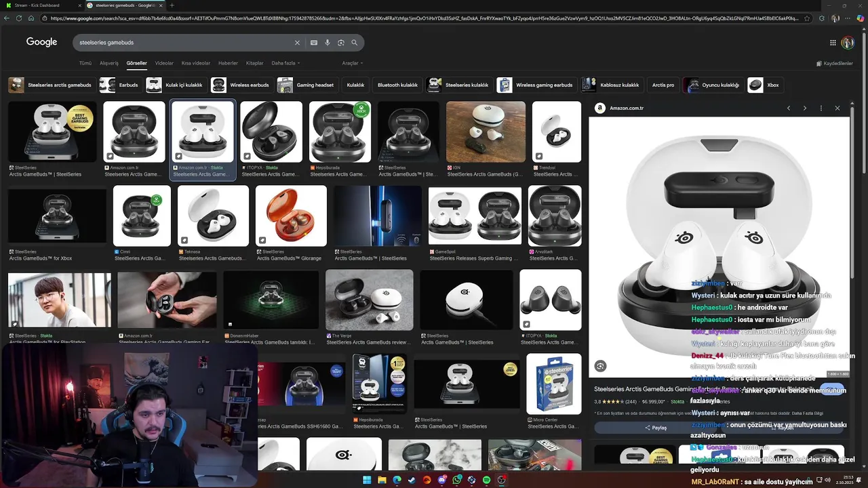
Task: Select Bluetooth kulaklık filter chip
Action: pyautogui.click(x=397, y=85)
